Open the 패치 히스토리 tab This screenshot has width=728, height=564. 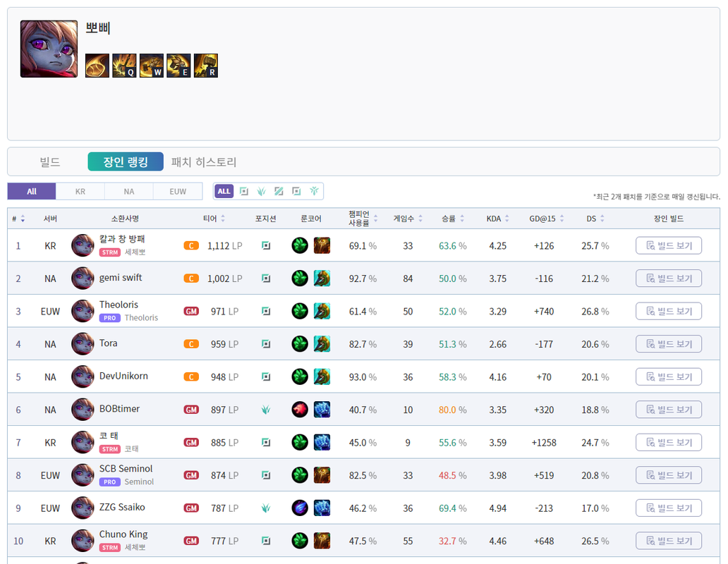[x=204, y=162]
